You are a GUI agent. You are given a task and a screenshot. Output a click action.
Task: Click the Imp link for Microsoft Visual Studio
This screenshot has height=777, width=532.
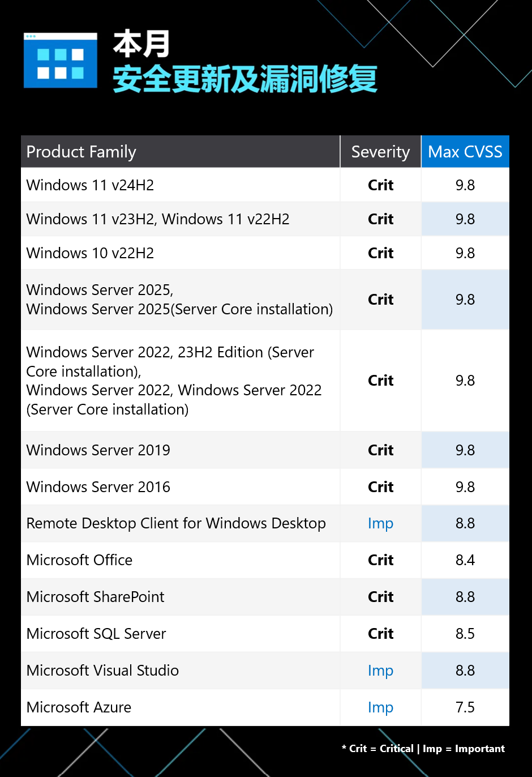(380, 671)
